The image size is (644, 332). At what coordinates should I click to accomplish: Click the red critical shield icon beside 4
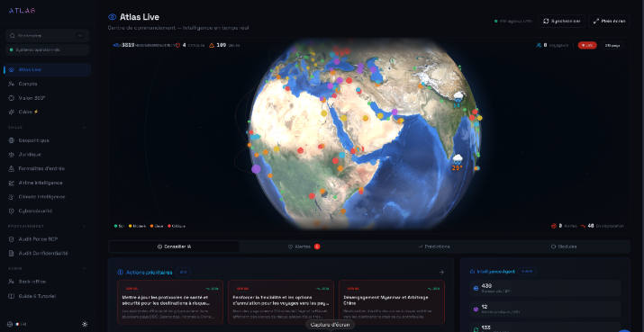(177, 45)
